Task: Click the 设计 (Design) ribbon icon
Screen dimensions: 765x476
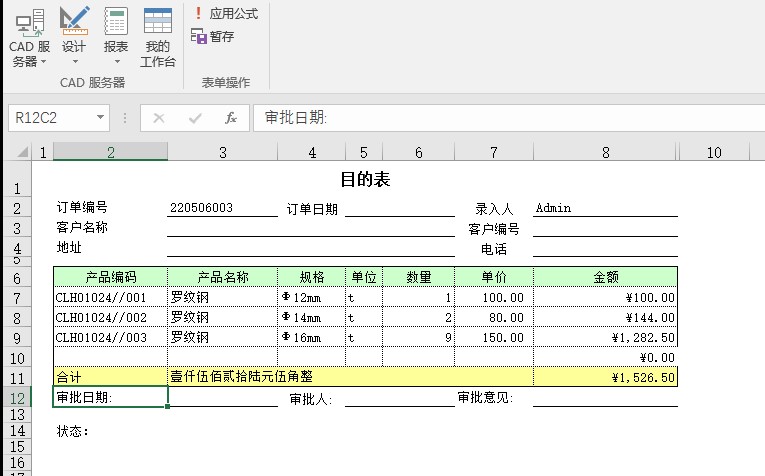Action: tap(74, 22)
